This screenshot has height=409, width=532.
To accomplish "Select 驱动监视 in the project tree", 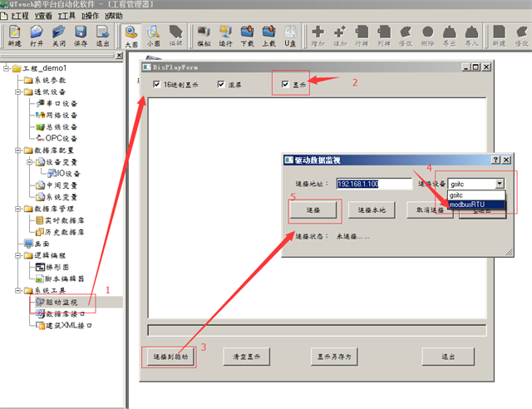I will 62,302.
